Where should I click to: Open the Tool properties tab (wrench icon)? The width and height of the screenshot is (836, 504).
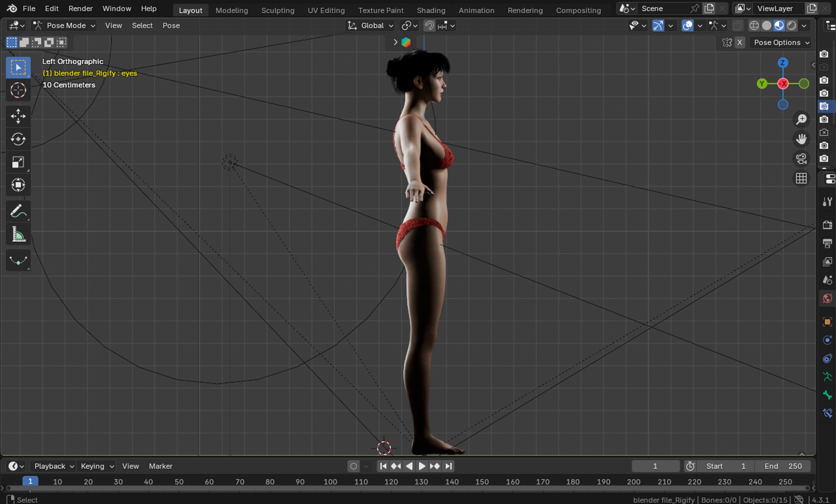pyautogui.click(x=827, y=202)
